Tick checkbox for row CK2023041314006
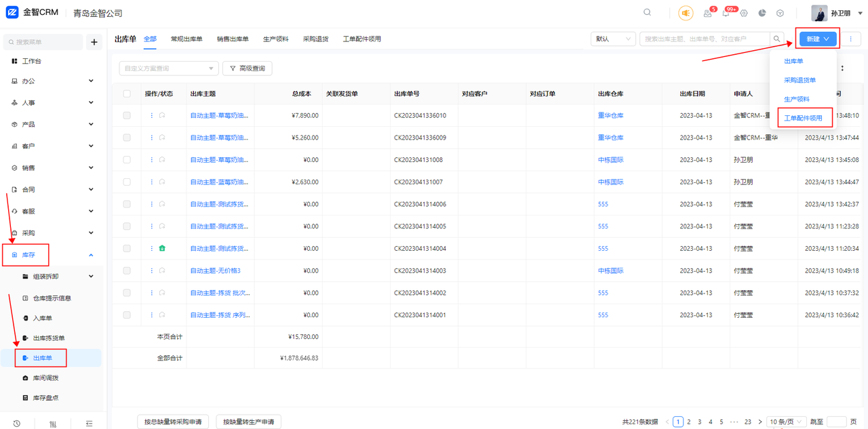 (127, 204)
